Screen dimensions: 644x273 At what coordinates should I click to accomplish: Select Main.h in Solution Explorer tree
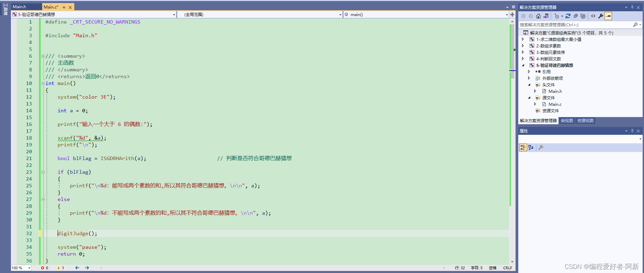click(x=555, y=91)
